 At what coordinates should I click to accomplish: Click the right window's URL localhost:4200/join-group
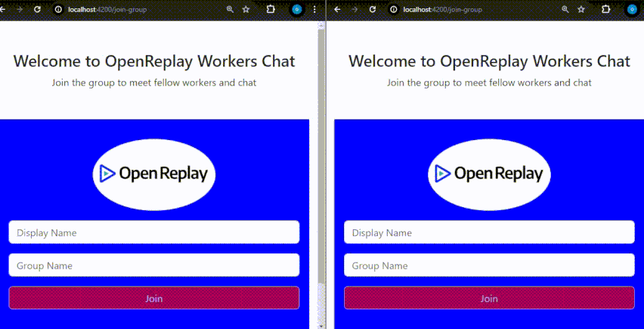click(443, 9)
